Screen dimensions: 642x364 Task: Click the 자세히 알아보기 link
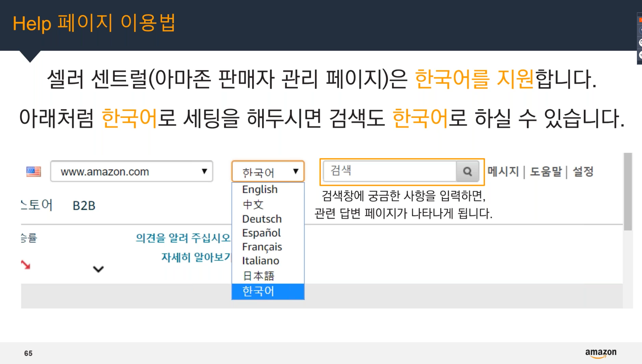196,257
